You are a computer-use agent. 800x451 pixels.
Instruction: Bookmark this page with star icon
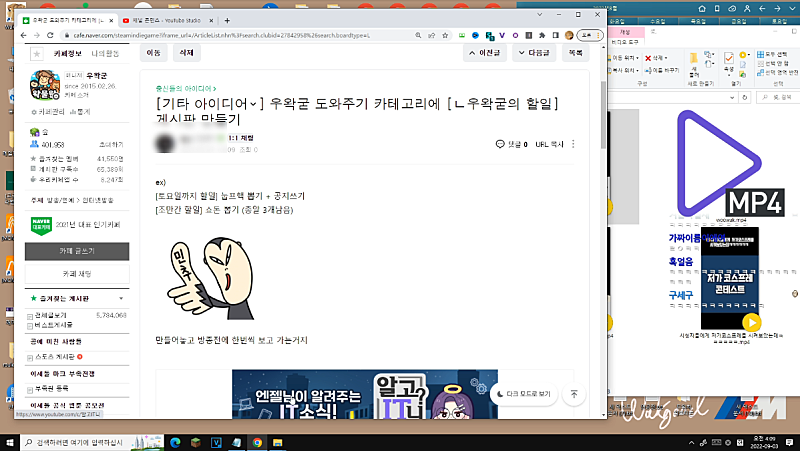coord(445,35)
